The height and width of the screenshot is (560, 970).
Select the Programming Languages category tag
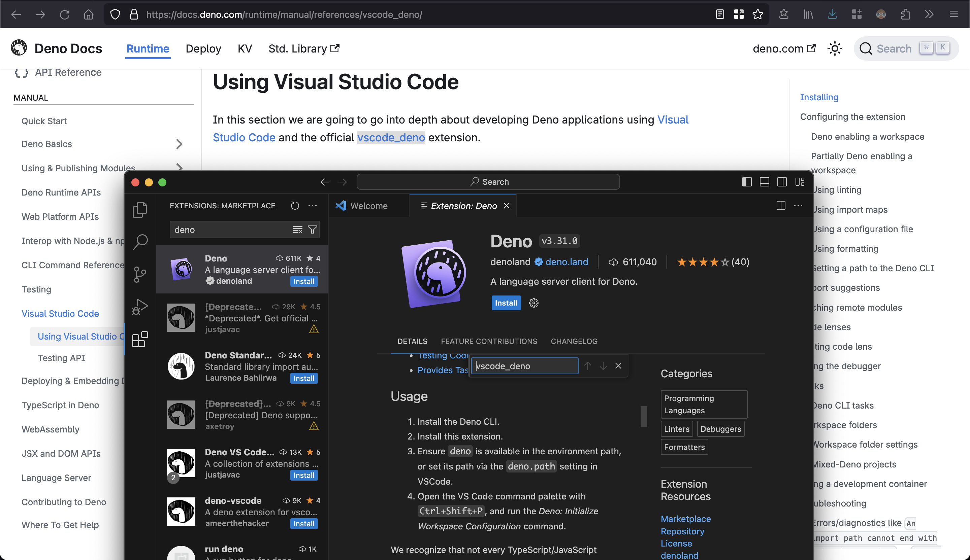click(704, 404)
